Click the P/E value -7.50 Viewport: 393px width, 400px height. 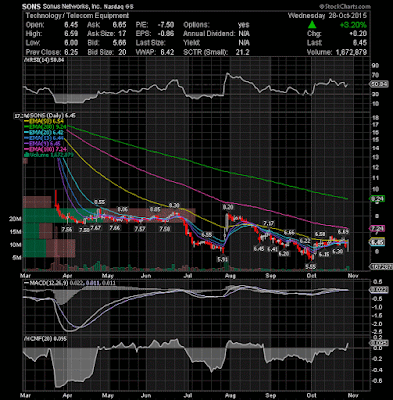pyautogui.click(x=166, y=25)
